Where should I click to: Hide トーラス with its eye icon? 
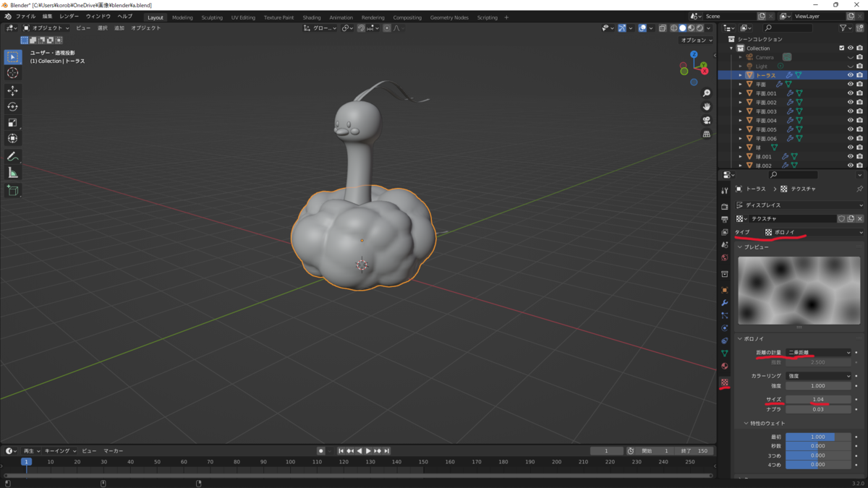[850, 75]
